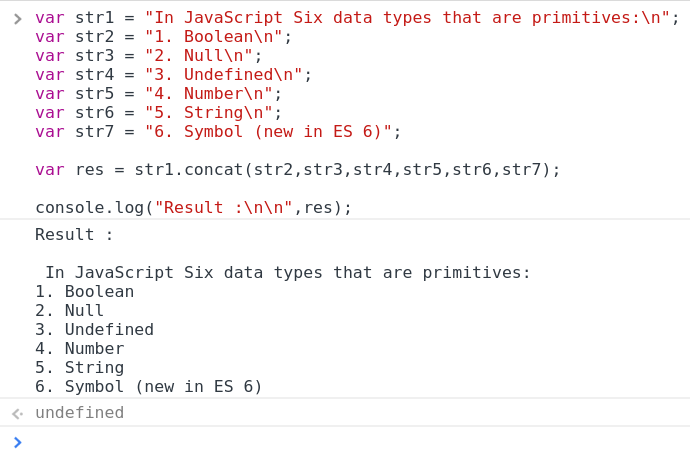
Task: Click the console.log statement line
Action: tap(193, 207)
